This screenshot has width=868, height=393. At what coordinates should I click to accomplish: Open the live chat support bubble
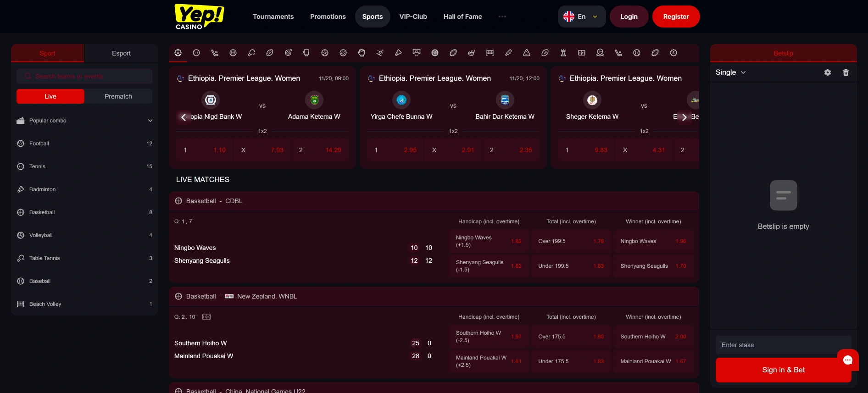847,360
